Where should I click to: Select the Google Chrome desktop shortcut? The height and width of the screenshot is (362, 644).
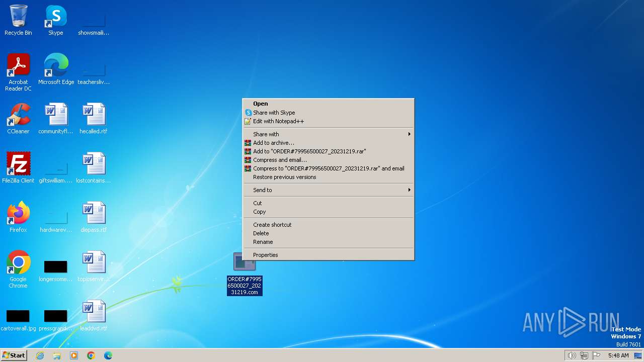click(x=18, y=269)
